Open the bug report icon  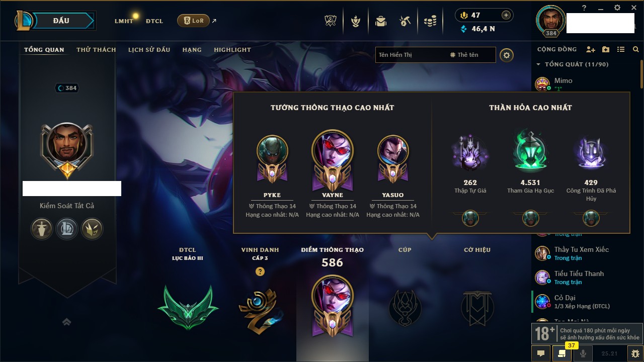coord(635,353)
